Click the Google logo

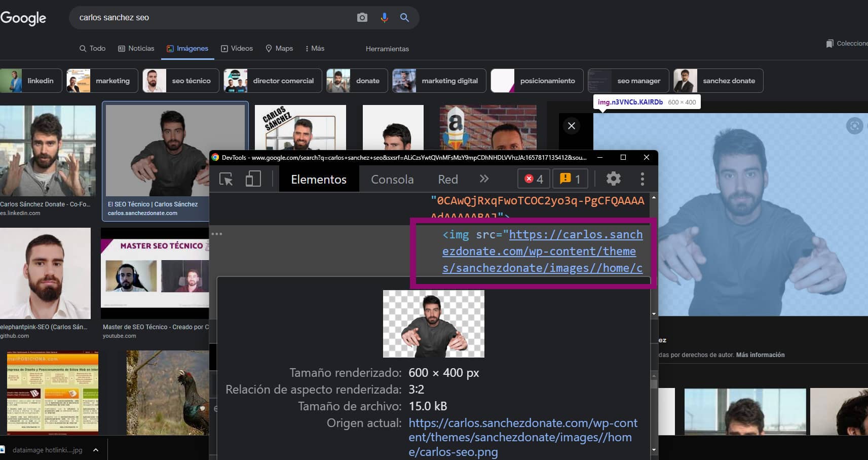click(23, 18)
